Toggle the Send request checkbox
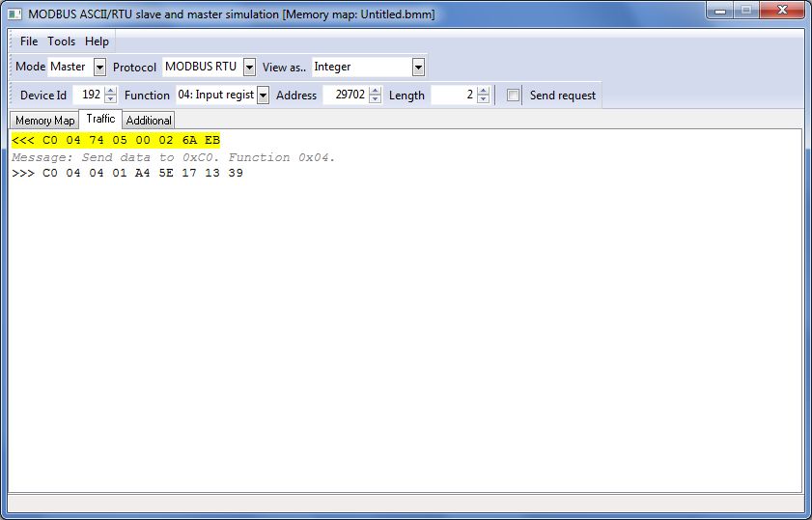 (x=513, y=96)
